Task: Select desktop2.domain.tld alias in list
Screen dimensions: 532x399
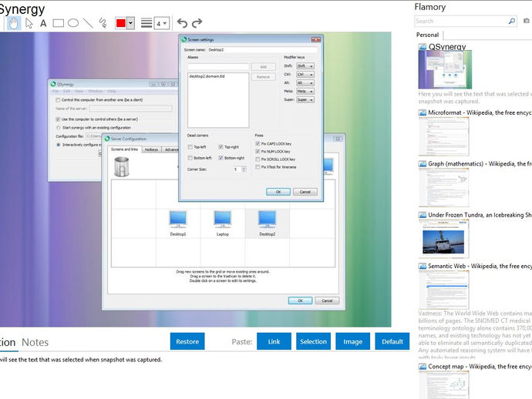Action: point(207,76)
